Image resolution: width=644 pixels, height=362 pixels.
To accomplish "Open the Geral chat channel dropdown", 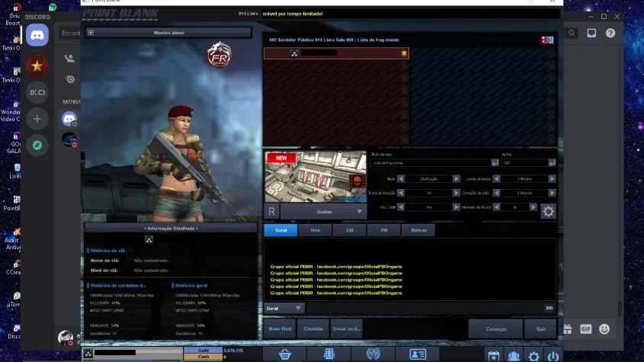I will 284,308.
